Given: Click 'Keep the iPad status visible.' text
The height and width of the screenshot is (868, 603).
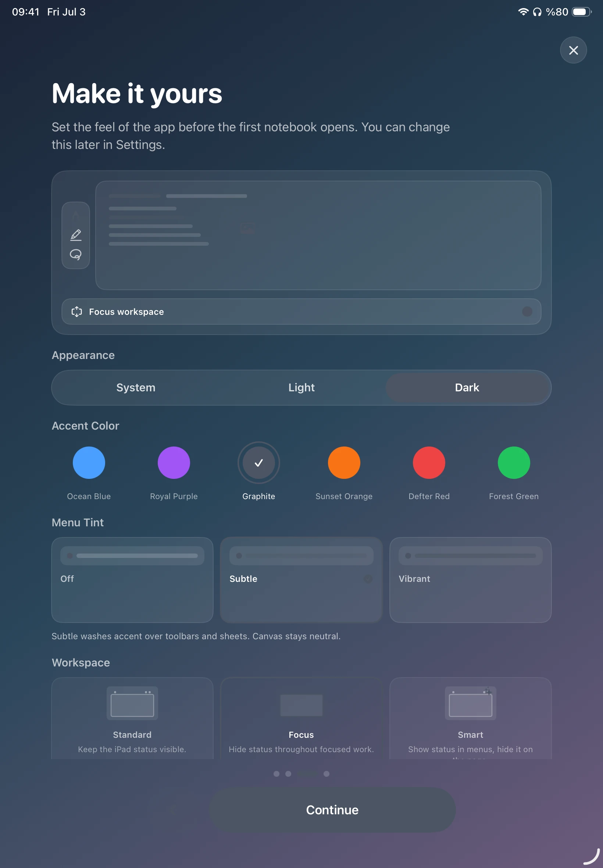Looking at the screenshot, I should point(132,749).
